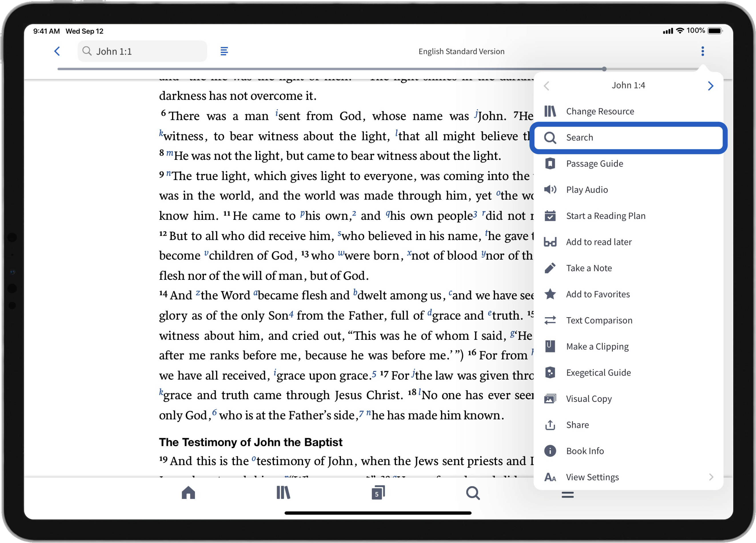Open the three-dot overflow menu

[703, 51]
